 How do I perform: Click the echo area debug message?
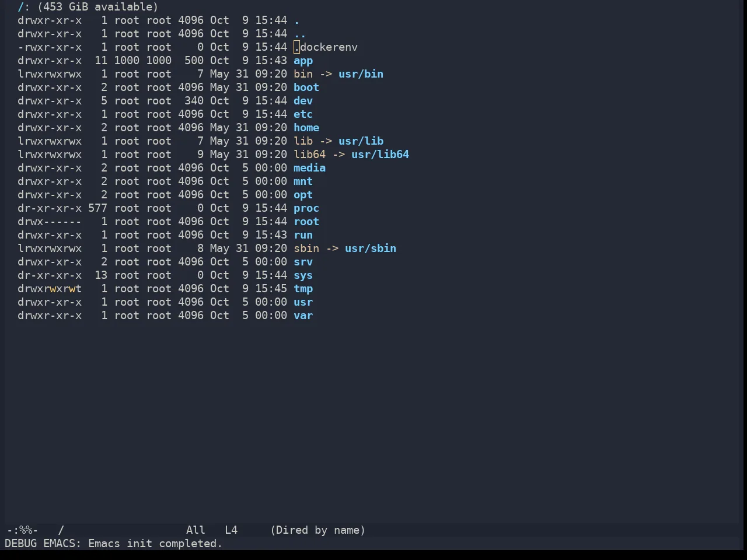(114, 544)
